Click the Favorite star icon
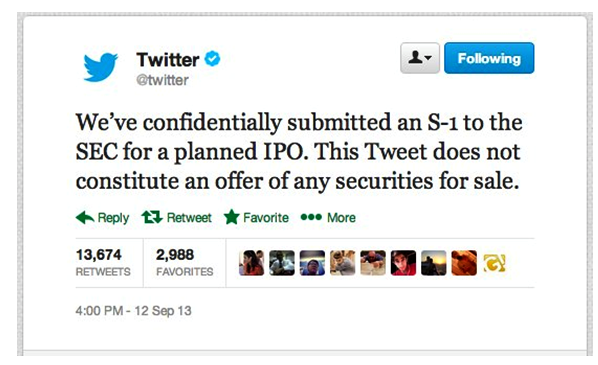 tap(231, 217)
